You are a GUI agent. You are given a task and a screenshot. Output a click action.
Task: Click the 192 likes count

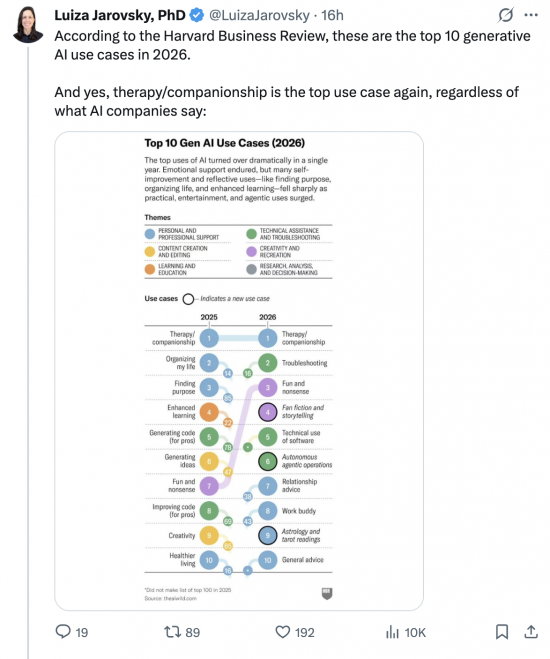pos(305,632)
